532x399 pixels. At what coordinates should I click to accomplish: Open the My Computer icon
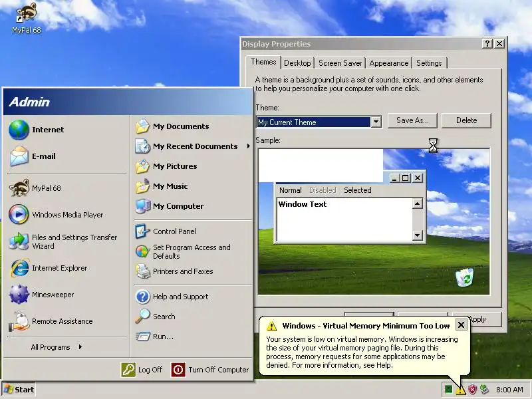point(142,206)
